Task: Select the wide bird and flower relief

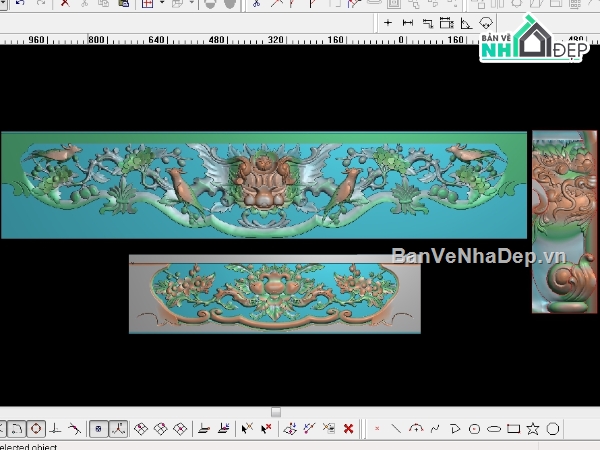Action: [264, 185]
